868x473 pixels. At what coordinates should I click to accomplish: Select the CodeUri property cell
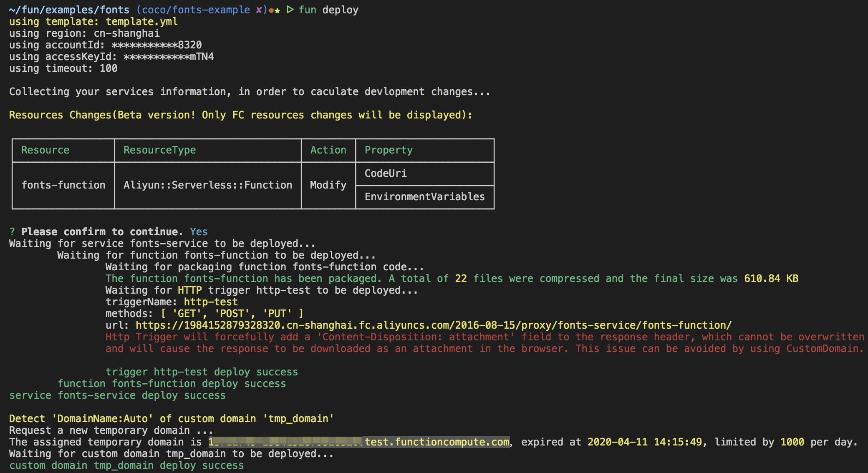[386, 174]
